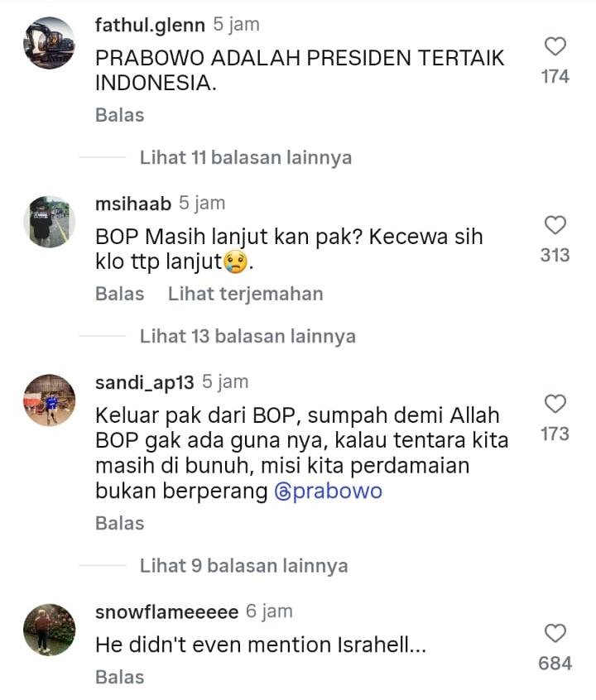The height and width of the screenshot is (700, 596).
Task: Reply to sandi_ap13's comment
Action: click(x=120, y=523)
